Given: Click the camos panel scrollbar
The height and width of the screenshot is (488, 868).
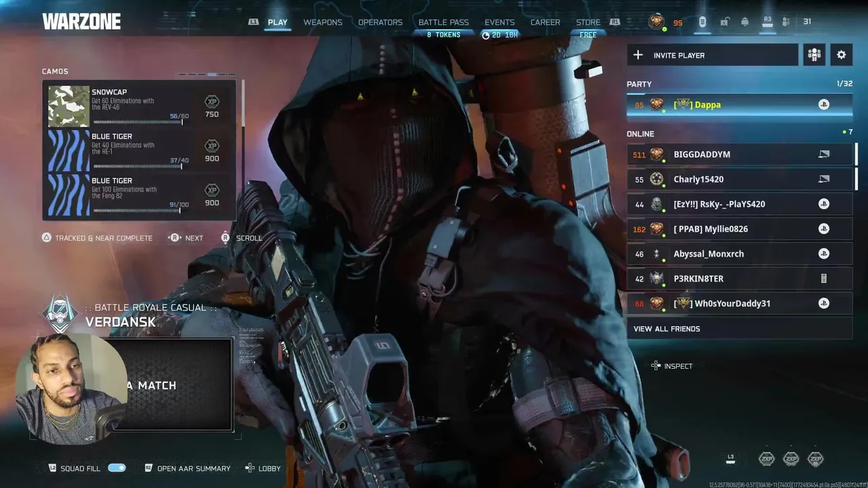Looking at the screenshot, I should click(x=243, y=104).
